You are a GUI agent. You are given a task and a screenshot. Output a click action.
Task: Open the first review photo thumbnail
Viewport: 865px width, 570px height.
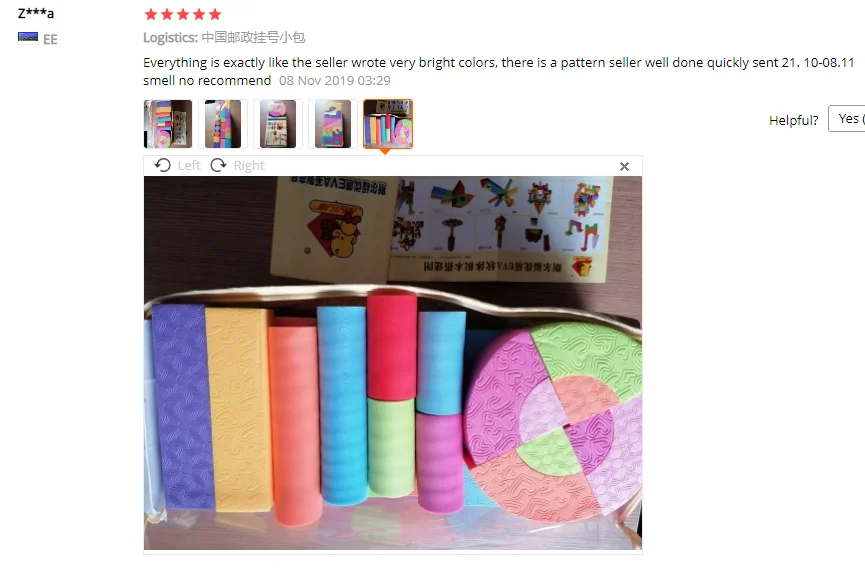(x=168, y=124)
